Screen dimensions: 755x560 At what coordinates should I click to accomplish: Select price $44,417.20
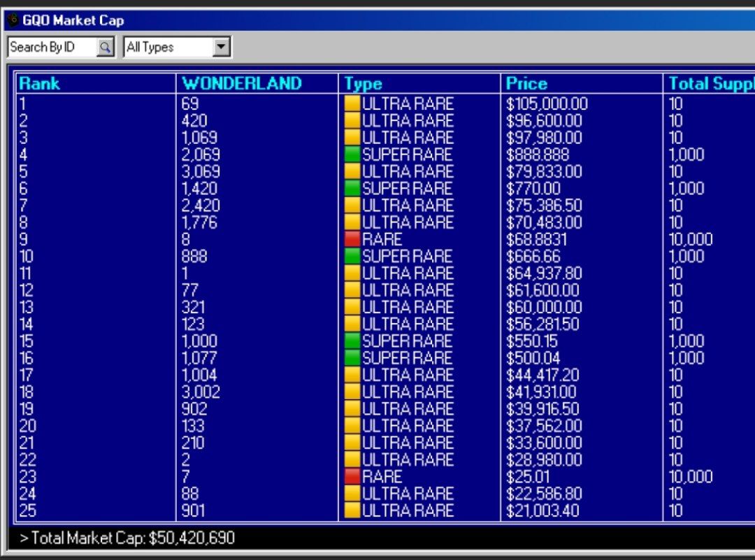[542, 375]
